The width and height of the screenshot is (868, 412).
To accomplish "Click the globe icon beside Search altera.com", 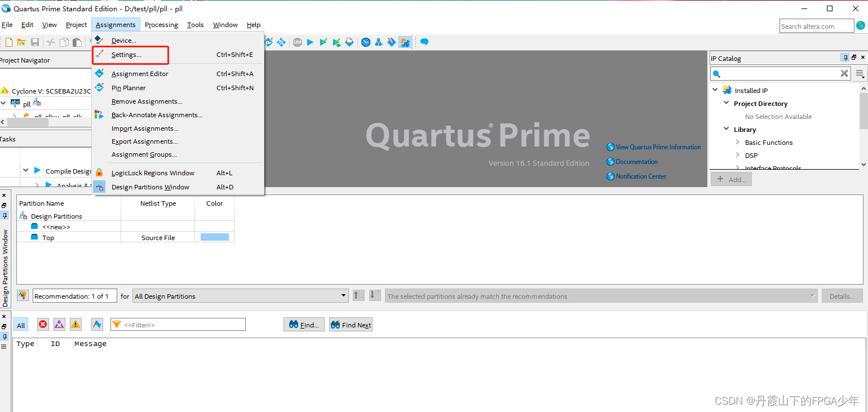I will point(861,25).
